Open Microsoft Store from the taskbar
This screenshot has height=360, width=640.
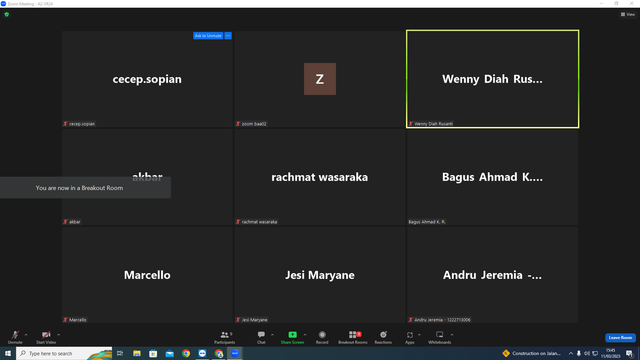point(153,353)
